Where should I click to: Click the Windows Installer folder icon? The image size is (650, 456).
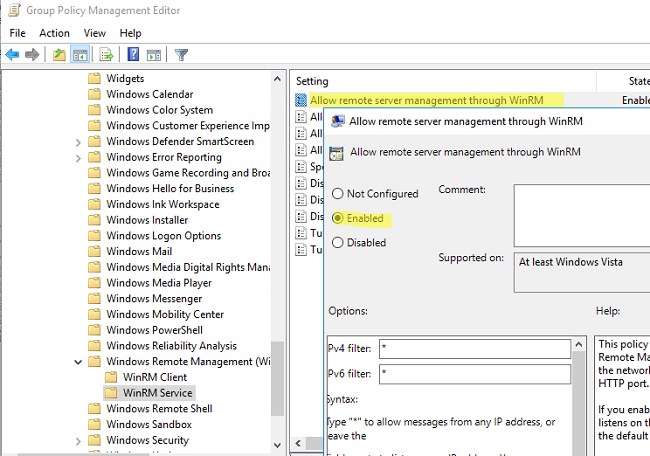point(95,220)
